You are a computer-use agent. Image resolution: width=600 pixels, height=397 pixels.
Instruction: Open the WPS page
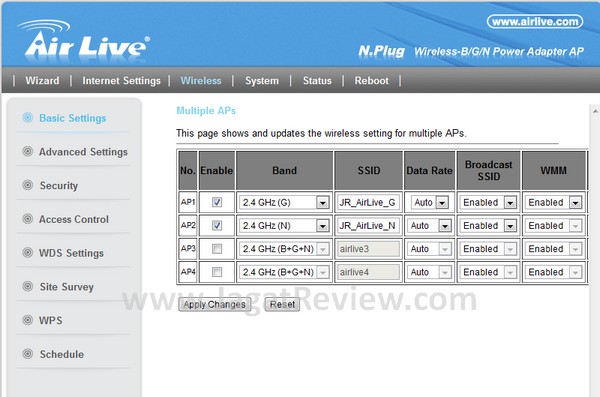click(x=51, y=320)
